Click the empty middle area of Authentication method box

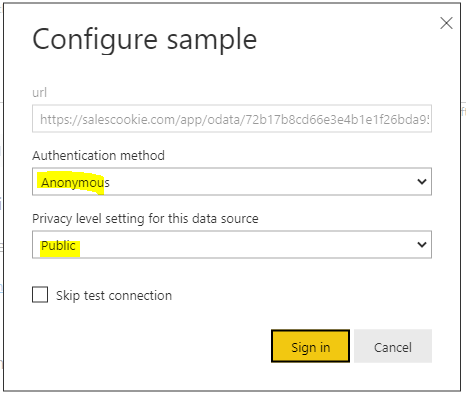click(x=260, y=182)
